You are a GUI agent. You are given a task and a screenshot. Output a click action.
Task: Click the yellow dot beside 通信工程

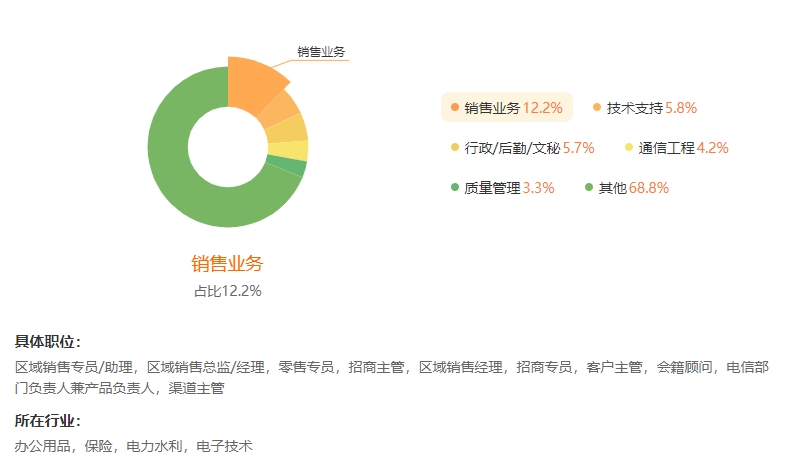click(x=629, y=147)
